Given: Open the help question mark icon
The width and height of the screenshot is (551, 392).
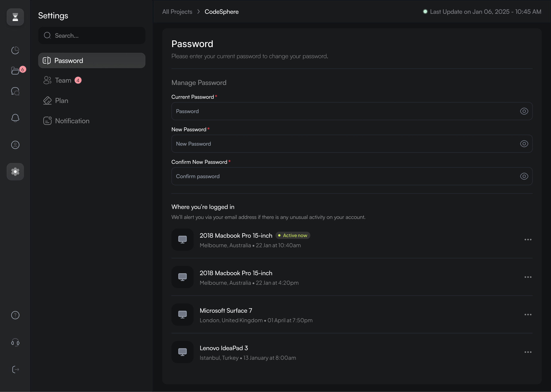Looking at the screenshot, I should (x=15, y=315).
